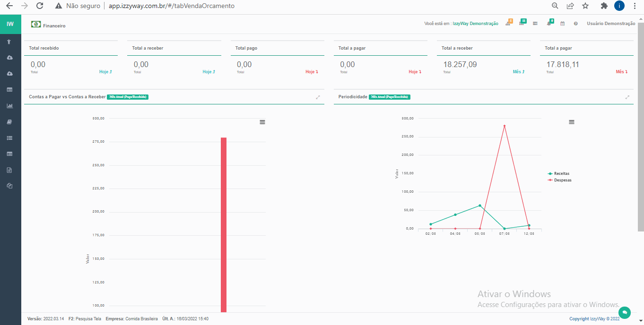Open the calendar icon in top bar

[x=562, y=24]
